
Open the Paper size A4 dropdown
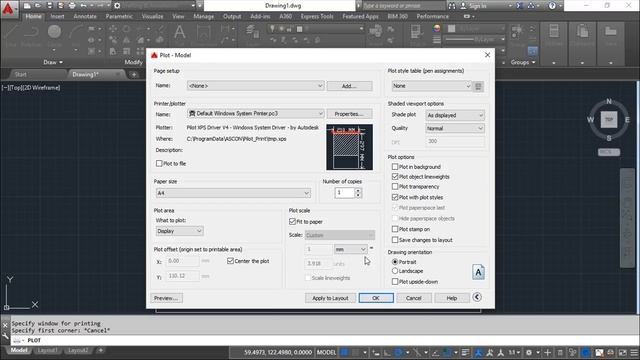point(233,193)
